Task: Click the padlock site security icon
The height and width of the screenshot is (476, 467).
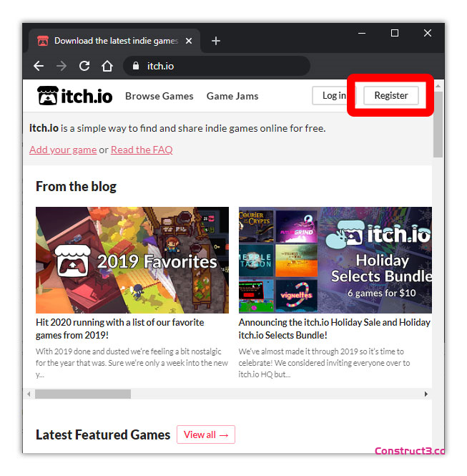Action: [134, 66]
